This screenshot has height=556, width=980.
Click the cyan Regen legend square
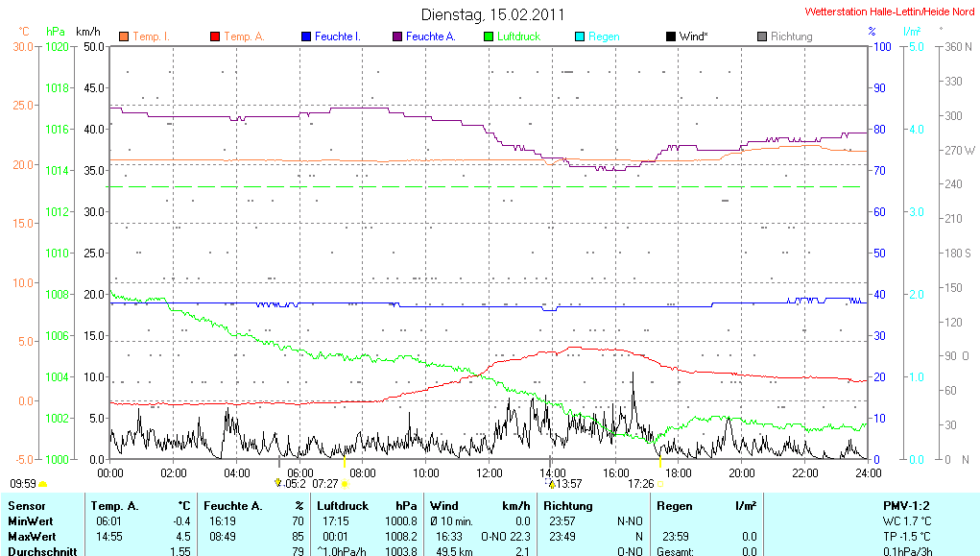(580, 36)
